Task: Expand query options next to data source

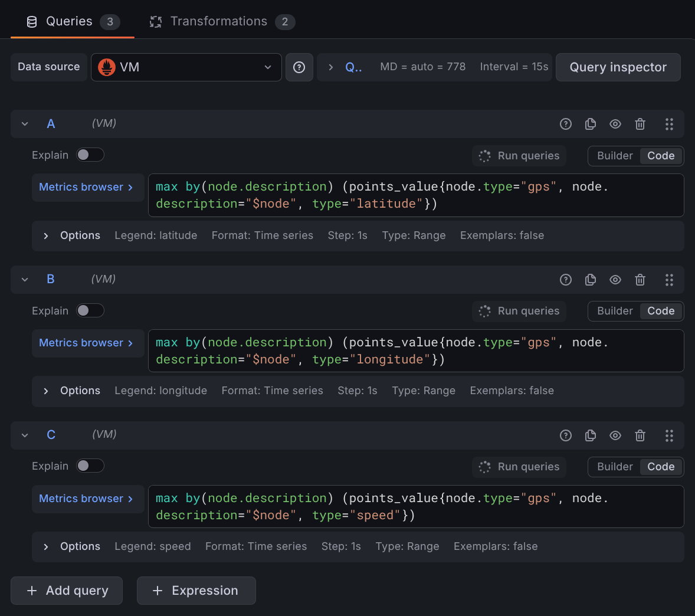Action: 330,67
